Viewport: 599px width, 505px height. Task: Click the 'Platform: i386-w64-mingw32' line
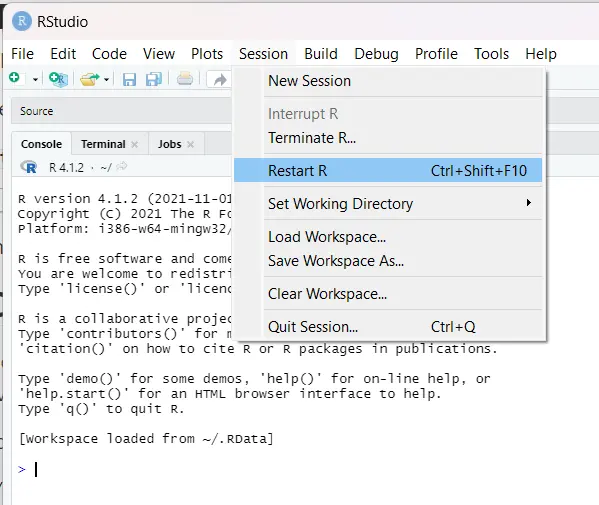point(125,229)
